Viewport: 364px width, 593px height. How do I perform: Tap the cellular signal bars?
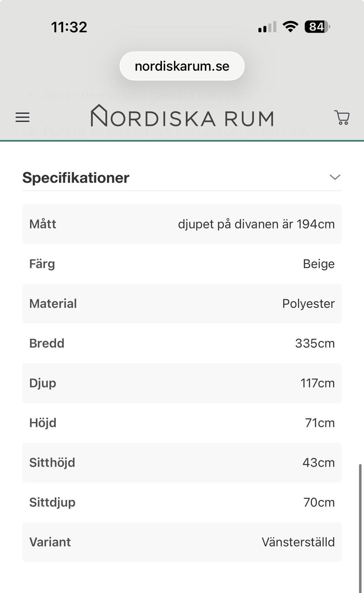tap(267, 27)
